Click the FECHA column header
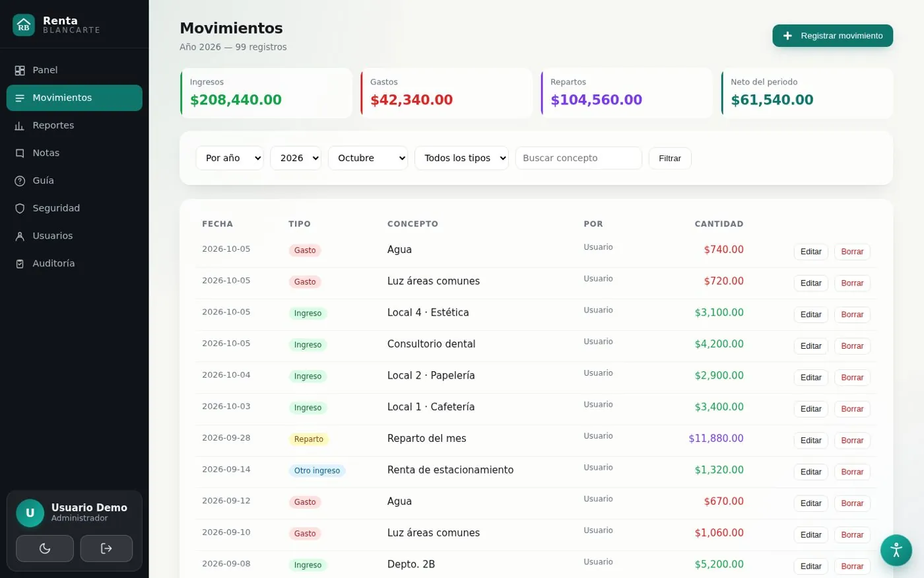 pyautogui.click(x=217, y=224)
